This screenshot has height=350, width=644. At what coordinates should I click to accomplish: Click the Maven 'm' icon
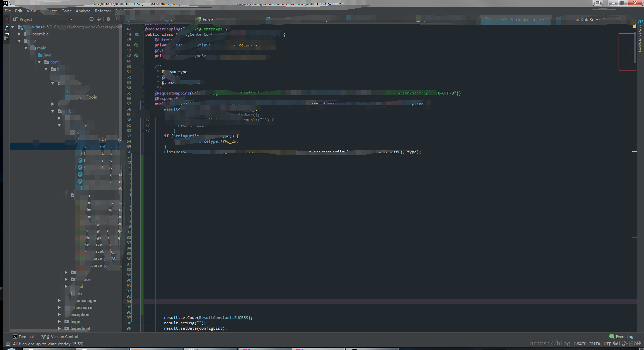(640, 21)
